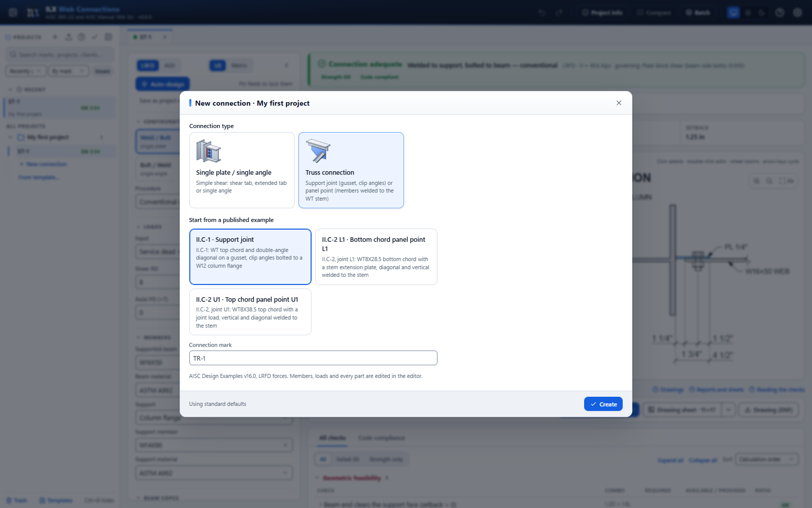This screenshot has height=508, width=812.
Task: Select the Truss connection type card
Action: tap(351, 170)
